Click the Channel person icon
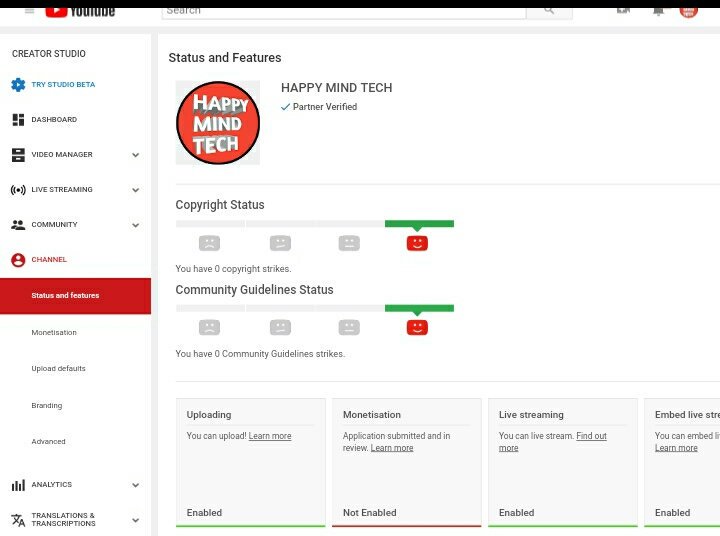 click(18, 260)
